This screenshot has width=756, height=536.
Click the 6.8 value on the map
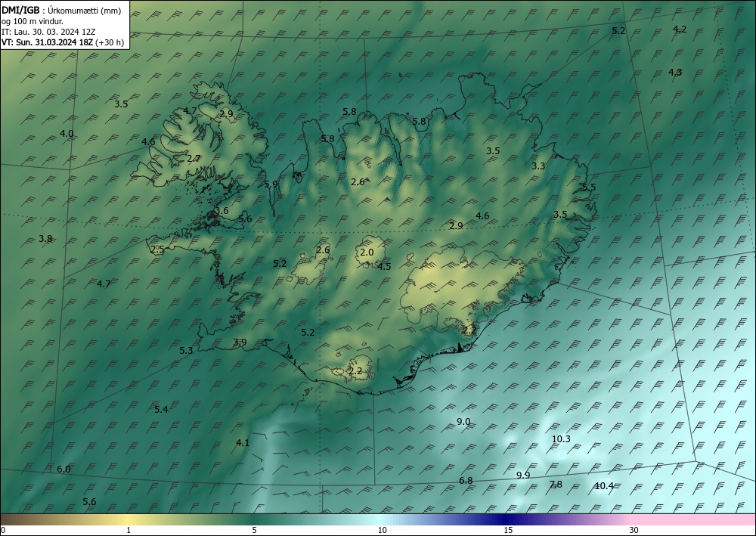(x=466, y=480)
